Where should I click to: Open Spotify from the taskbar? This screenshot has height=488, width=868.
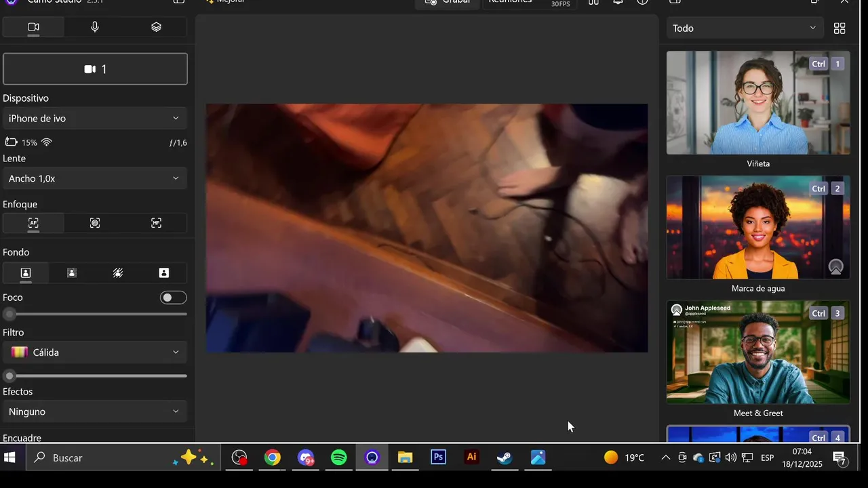coord(339,457)
